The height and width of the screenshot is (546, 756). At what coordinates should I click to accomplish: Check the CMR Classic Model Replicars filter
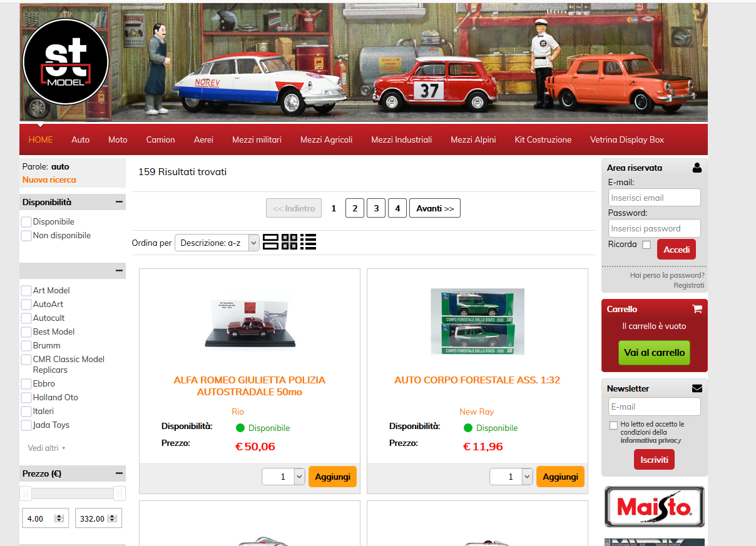[x=26, y=360]
